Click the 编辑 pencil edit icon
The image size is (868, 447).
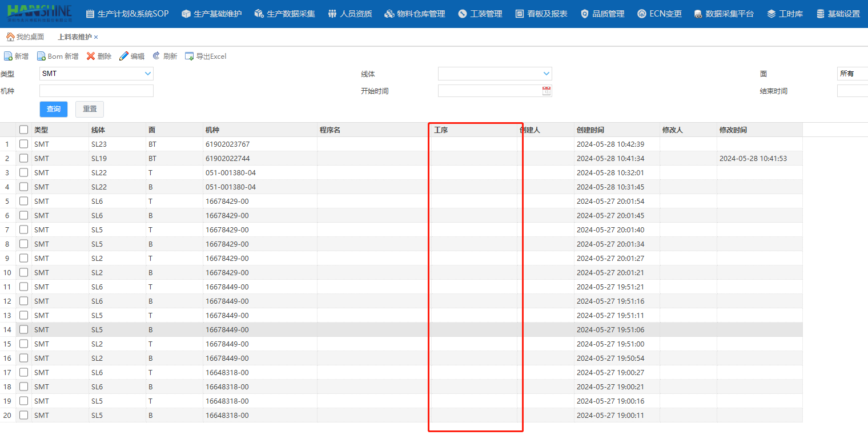(x=124, y=57)
